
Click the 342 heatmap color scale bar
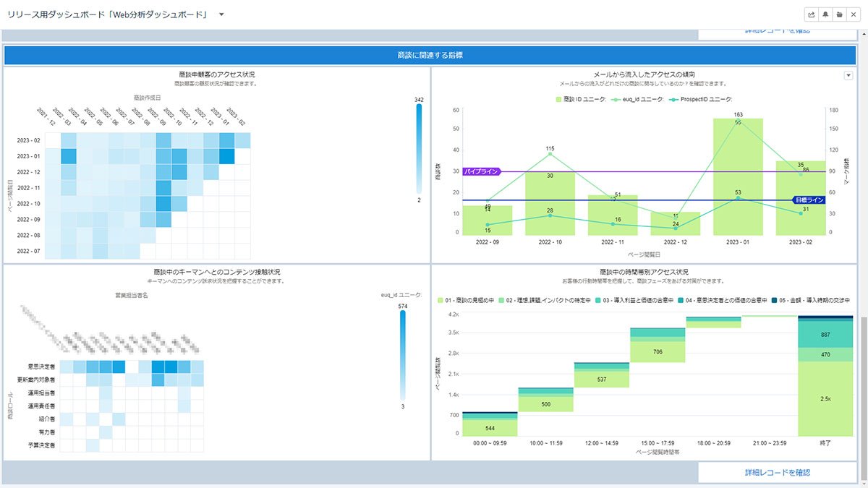419,149
